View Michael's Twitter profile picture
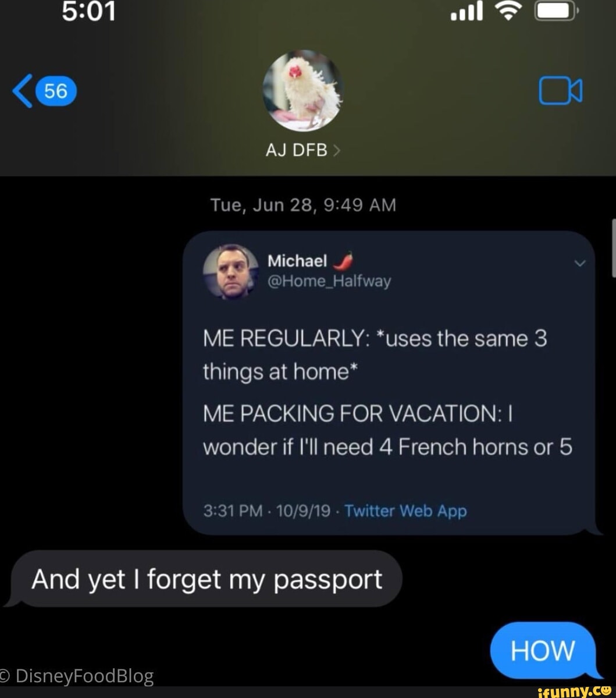Viewport: 616px width, 698px height. (231, 271)
